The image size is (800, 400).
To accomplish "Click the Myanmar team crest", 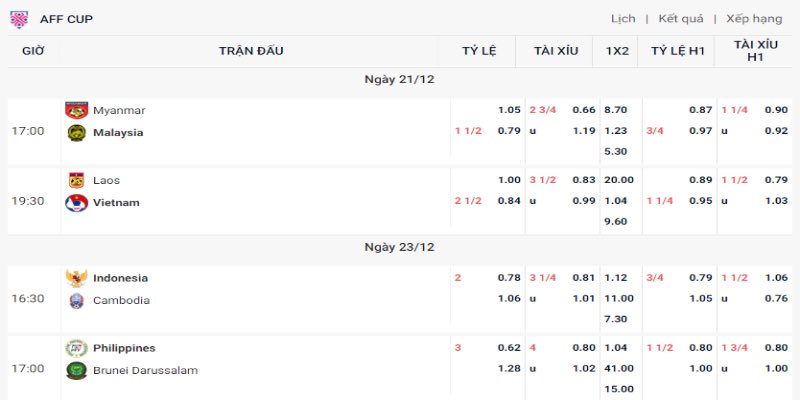I will (76, 110).
